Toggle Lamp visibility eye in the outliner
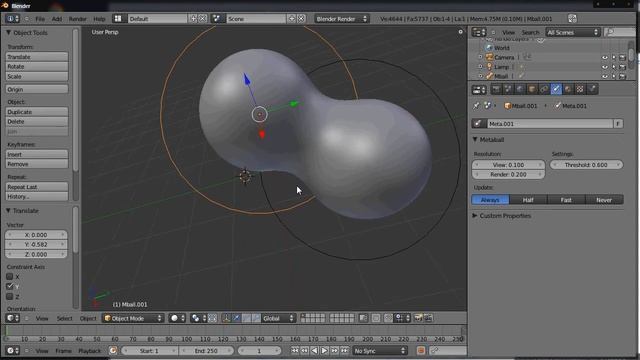 (x=604, y=67)
